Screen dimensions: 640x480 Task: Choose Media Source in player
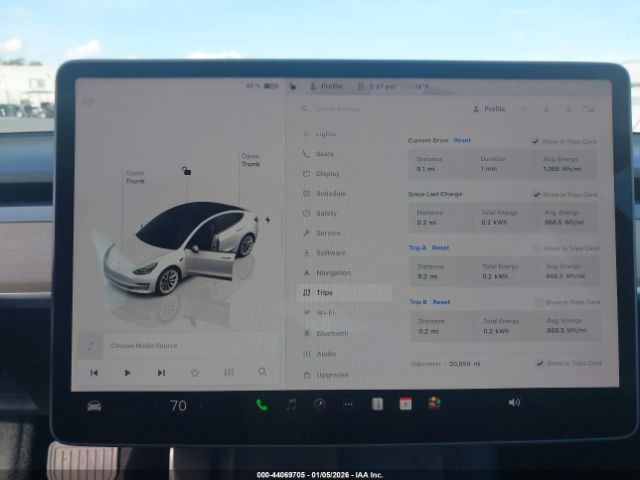click(144, 345)
